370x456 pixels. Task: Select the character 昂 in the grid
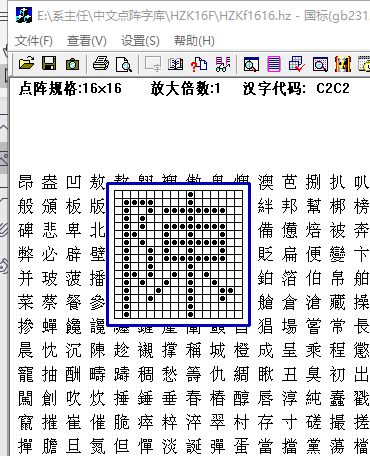(26, 182)
